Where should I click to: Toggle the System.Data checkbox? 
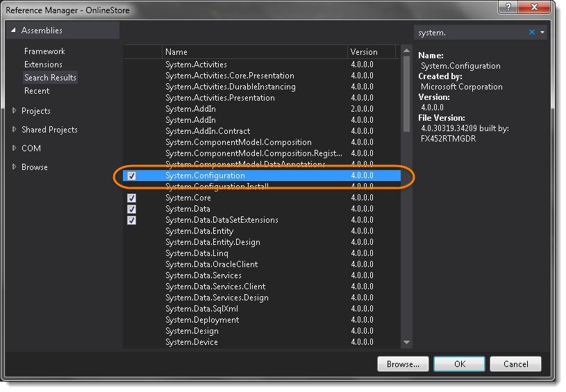click(132, 210)
